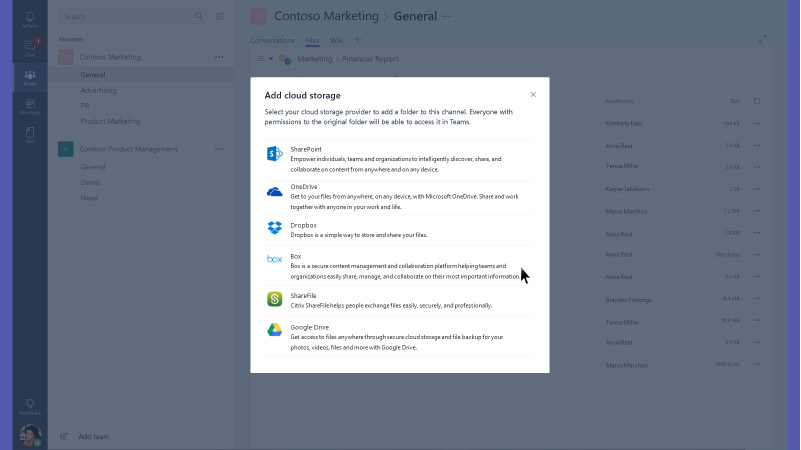Click the Contoso Marketing team avatar in header
The height and width of the screenshot is (450, 801).
(x=258, y=16)
